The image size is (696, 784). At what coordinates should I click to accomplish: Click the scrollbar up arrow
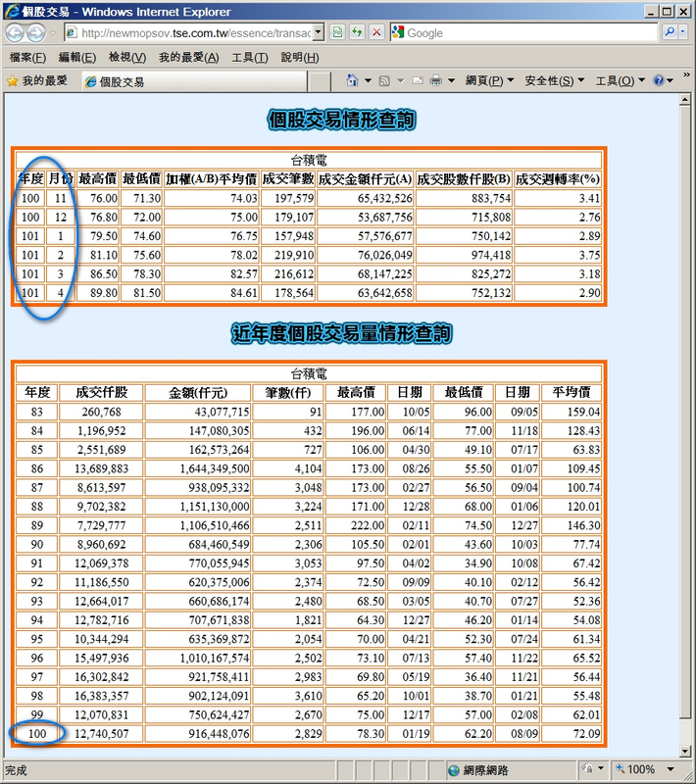[x=685, y=100]
